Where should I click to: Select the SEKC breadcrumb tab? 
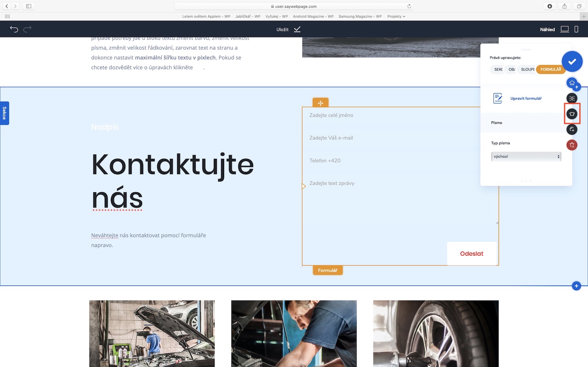[498, 69]
